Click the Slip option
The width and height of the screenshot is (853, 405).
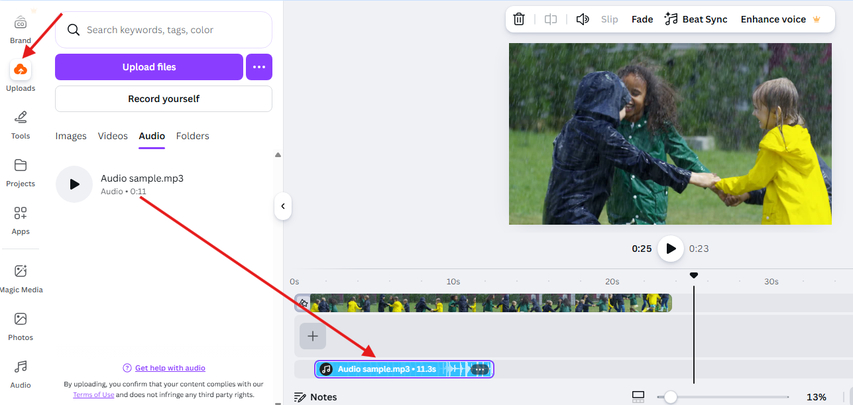(609, 19)
